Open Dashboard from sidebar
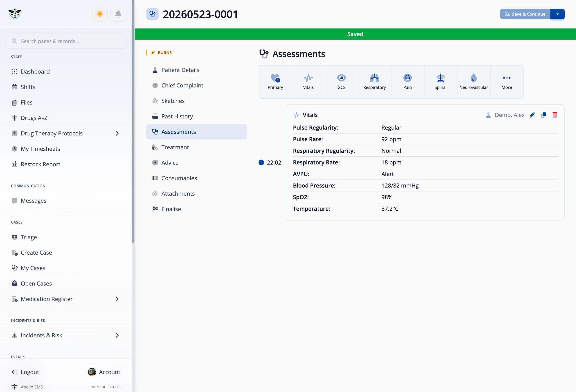 pyautogui.click(x=66, y=71)
